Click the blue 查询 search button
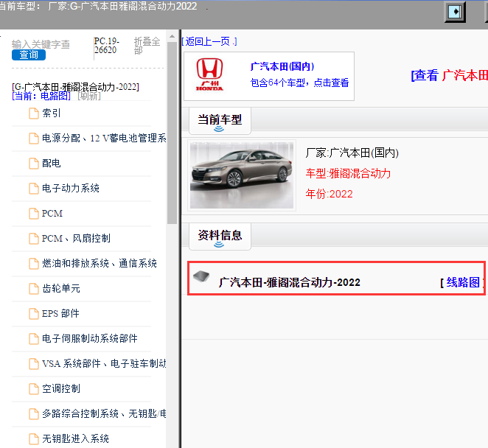The height and width of the screenshot is (448, 488). [x=29, y=55]
